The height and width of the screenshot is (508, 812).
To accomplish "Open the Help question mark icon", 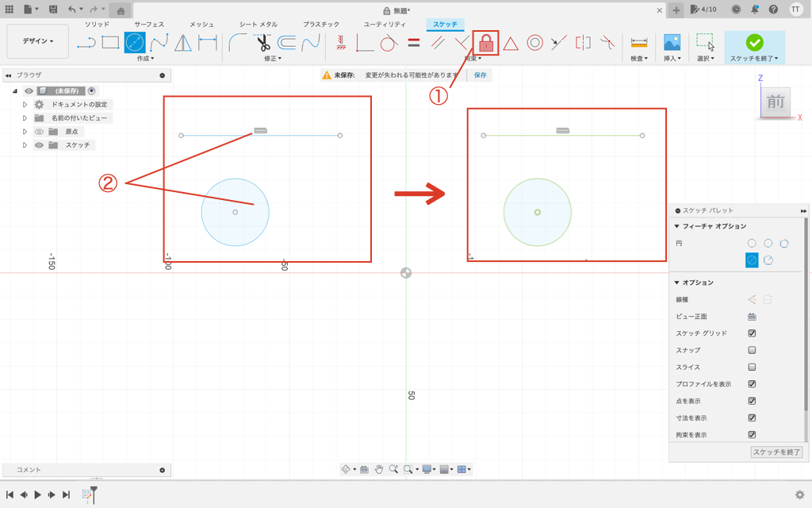I will [773, 10].
